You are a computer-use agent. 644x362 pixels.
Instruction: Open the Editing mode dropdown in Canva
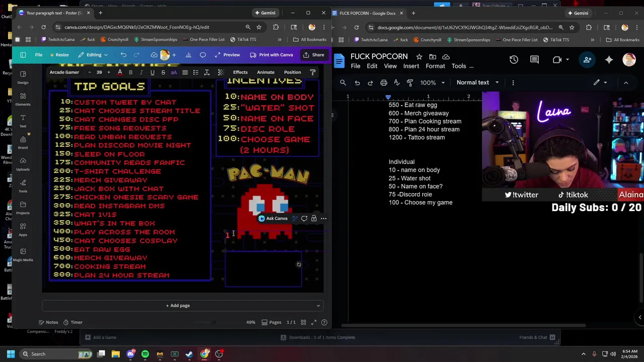tap(93, 55)
